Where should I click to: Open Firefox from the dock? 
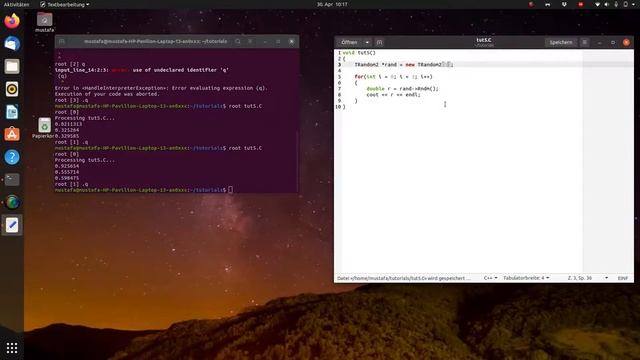pyautogui.click(x=12, y=21)
